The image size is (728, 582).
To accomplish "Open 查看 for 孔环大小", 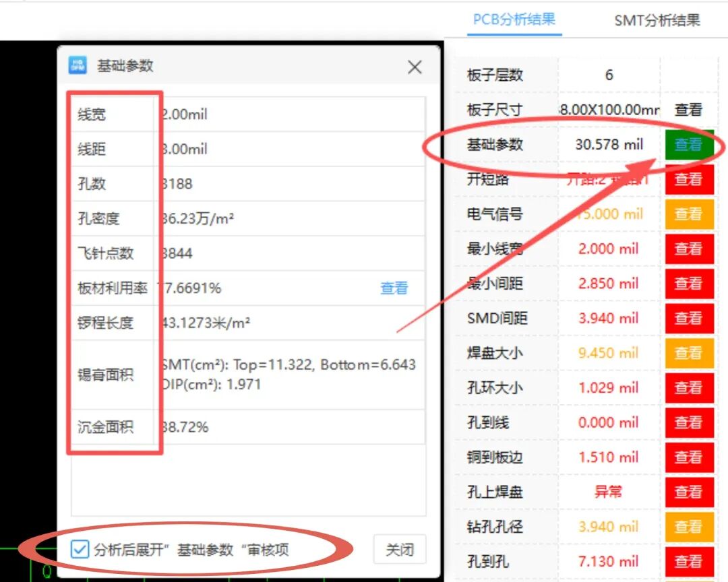I will (x=689, y=388).
